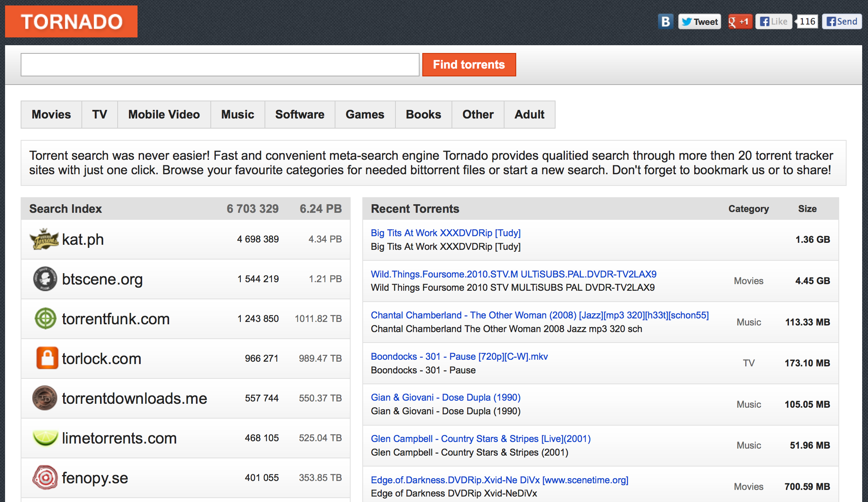Click the Search Index heading
Screen dimensions: 868x502
point(65,209)
